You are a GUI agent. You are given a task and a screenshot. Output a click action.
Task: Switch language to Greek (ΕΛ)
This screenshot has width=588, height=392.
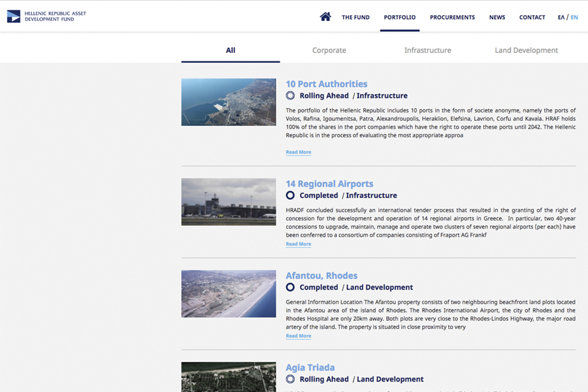pyautogui.click(x=561, y=18)
